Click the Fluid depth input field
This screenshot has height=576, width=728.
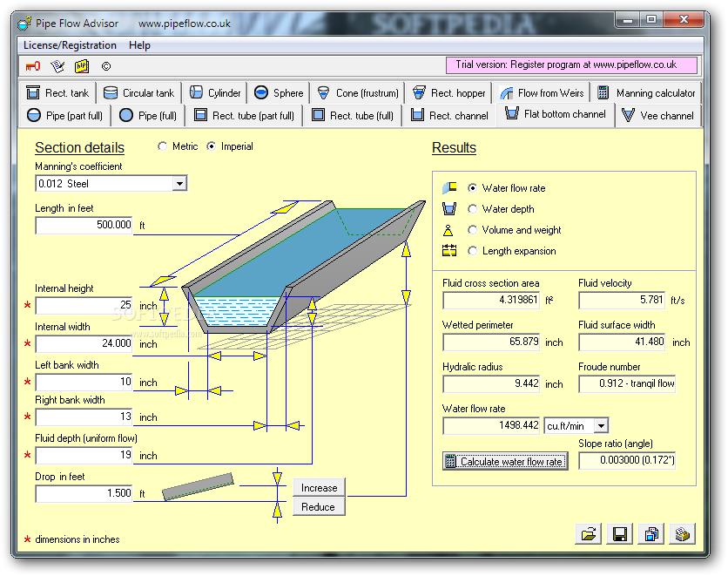[x=84, y=455]
